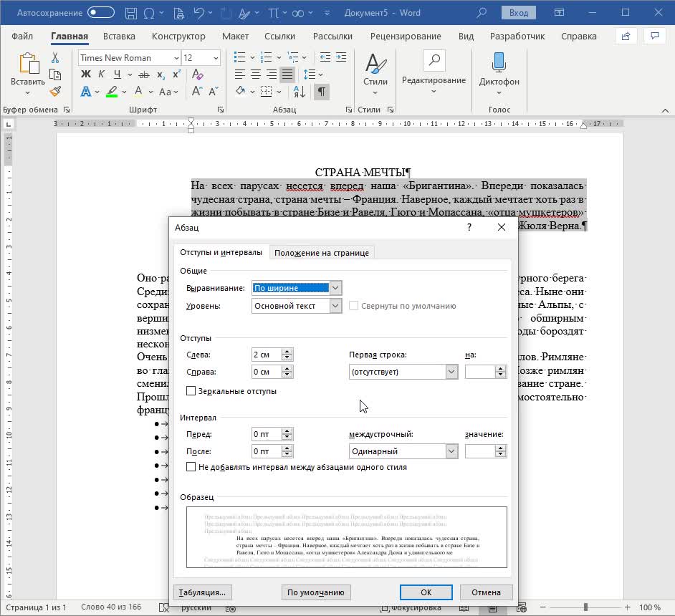Switch to the Вставка ribbon tab
The image size is (675, 616).
click(x=119, y=36)
